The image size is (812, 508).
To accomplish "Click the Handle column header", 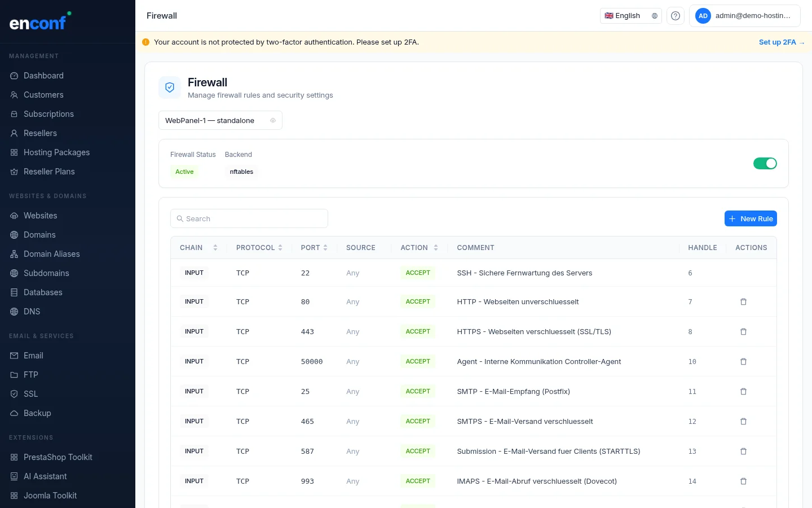I will (703, 248).
